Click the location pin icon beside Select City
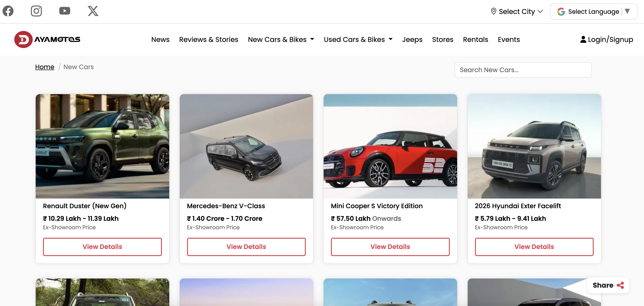This screenshot has width=644, height=306. pos(494,11)
